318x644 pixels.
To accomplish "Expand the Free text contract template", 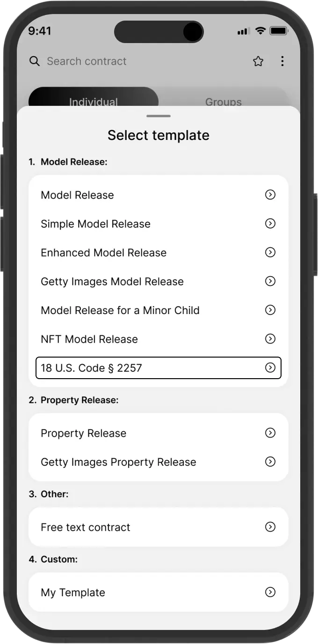I will point(270,527).
